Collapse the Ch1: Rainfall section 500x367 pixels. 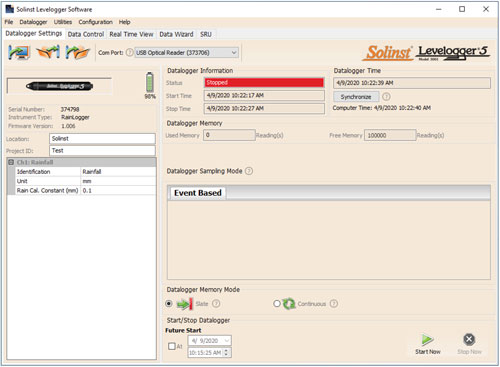pos(11,162)
